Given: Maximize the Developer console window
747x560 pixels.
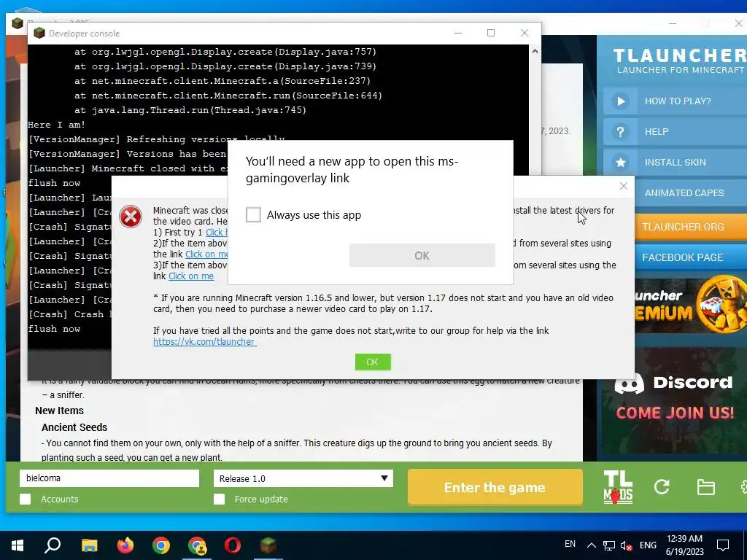Looking at the screenshot, I should pos(491,33).
